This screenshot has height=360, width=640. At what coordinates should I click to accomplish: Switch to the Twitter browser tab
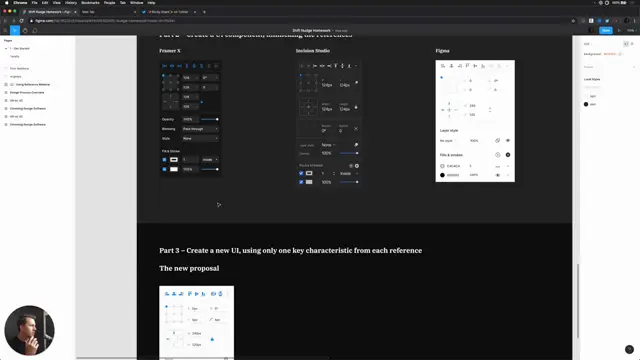click(168, 12)
